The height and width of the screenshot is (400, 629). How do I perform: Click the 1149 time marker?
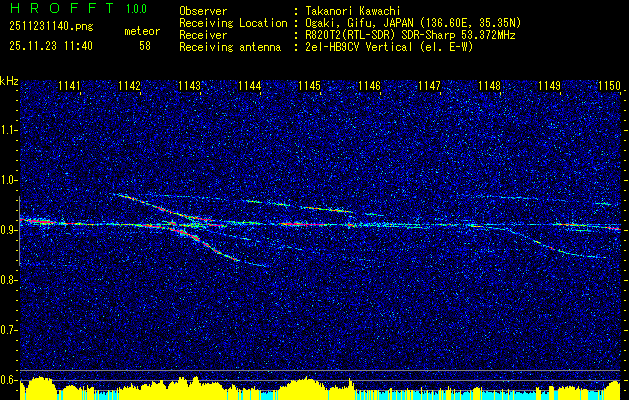[550, 86]
